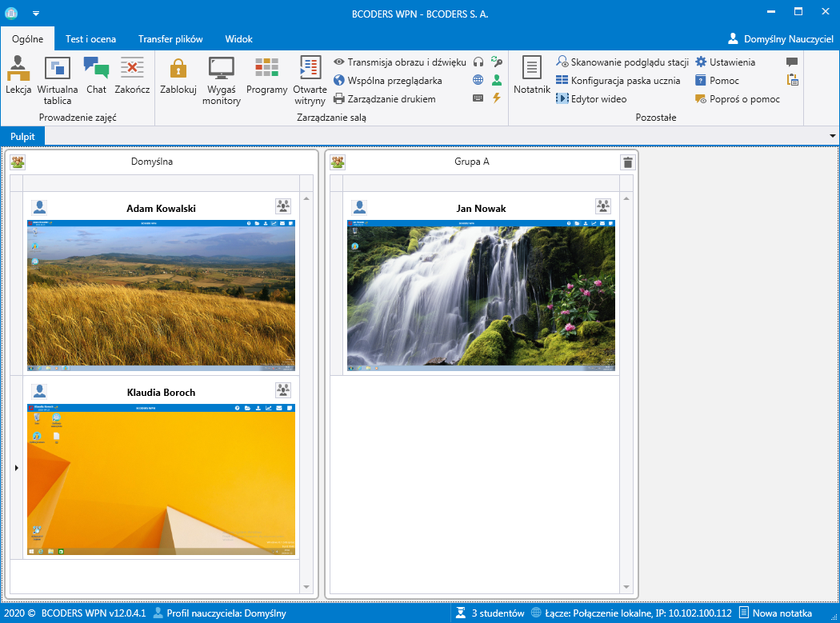
Task: Click Adam Kowalski's group assignment icon
Action: [x=283, y=206]
